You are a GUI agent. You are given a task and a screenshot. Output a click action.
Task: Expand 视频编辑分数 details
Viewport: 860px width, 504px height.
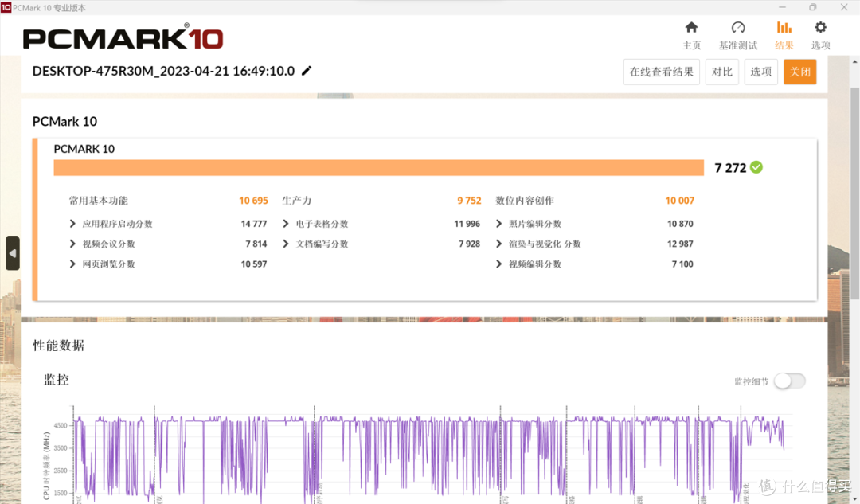click(498, 264)
